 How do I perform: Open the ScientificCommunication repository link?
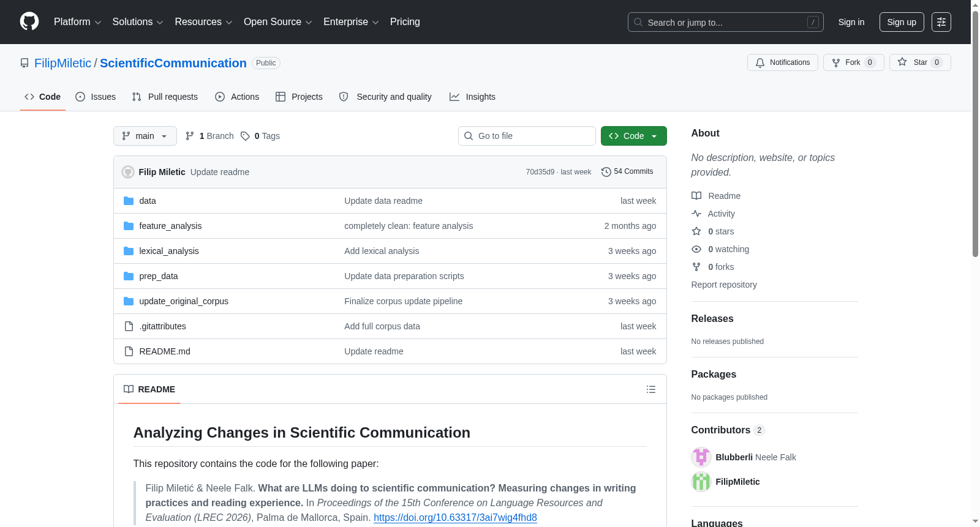(x=173, y=63)
